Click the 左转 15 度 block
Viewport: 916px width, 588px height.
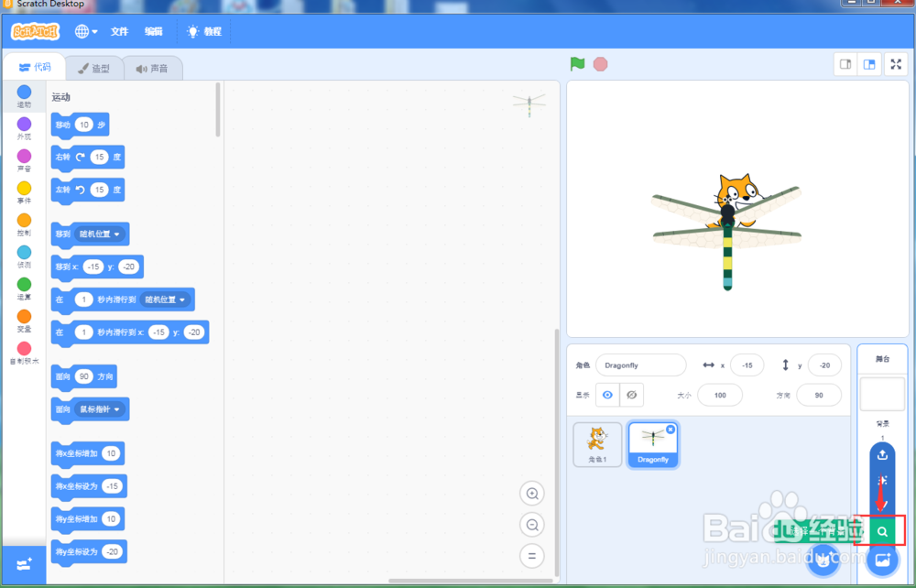coord(88,191)
